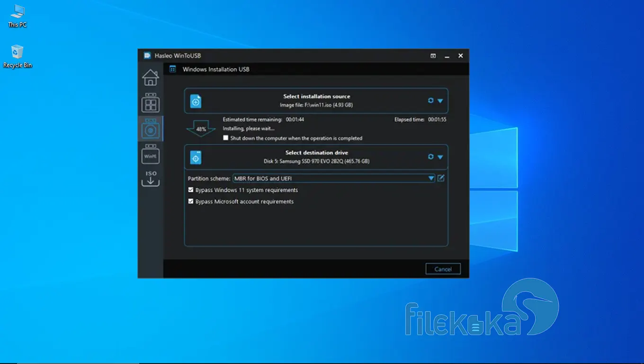This screenshot has height=364, width=644.
Task: Expand the installation source dropdown arrow
Action: tap(440, 101)
